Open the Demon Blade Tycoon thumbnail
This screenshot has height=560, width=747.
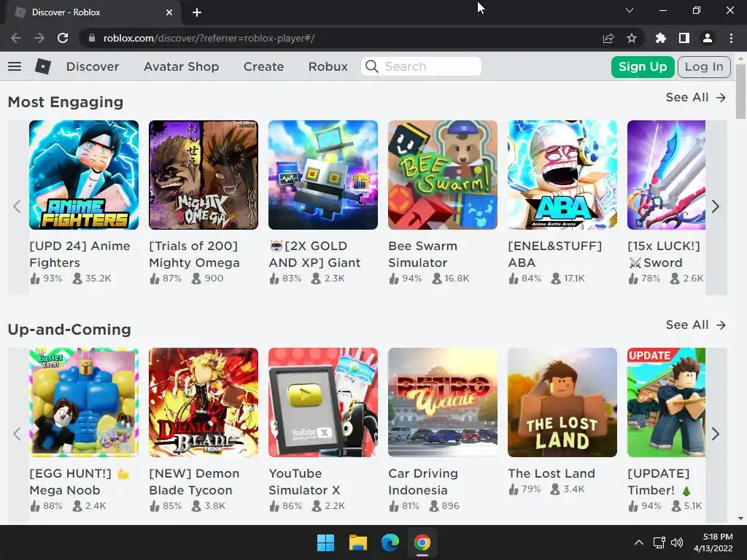(204, 402)
